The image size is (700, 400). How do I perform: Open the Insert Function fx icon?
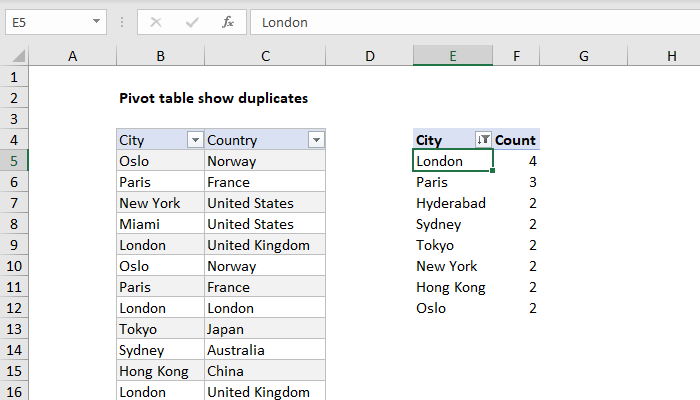pyautogui.click(x=228, y=22)
